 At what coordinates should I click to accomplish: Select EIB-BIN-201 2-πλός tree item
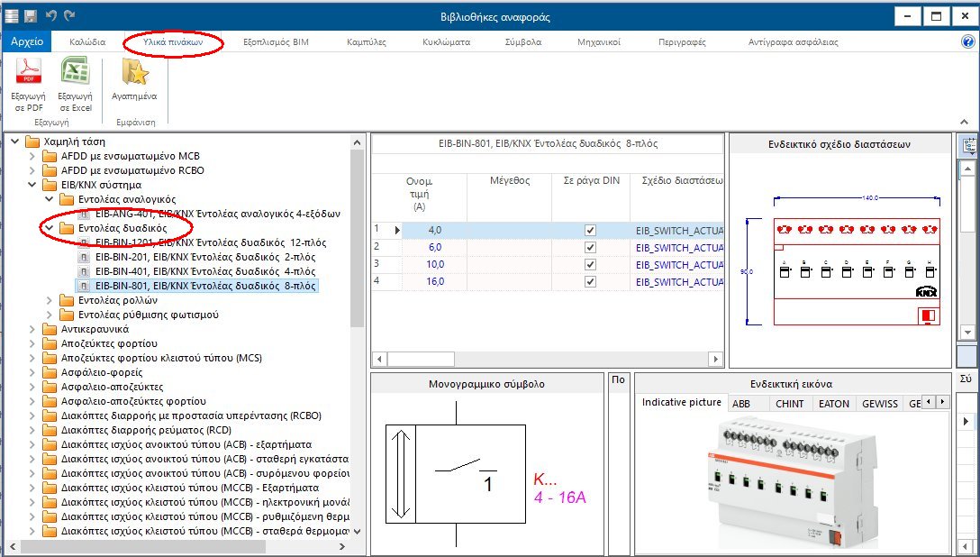coord(204,257)
